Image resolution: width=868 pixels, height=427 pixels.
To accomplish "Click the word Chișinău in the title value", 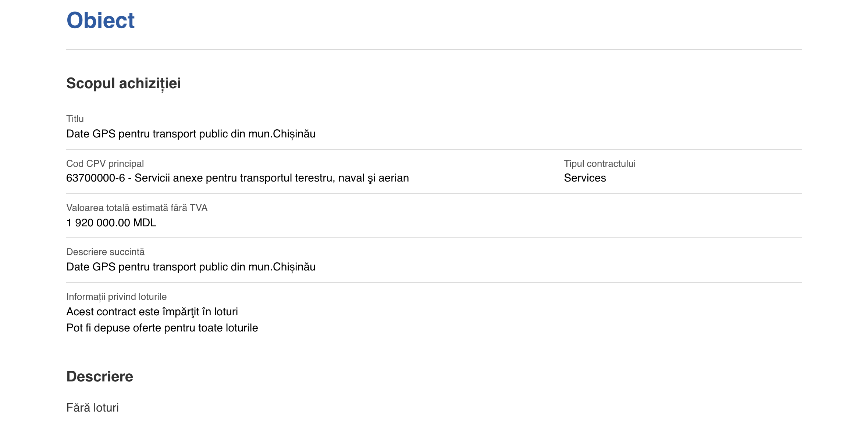I will point(294,134).
